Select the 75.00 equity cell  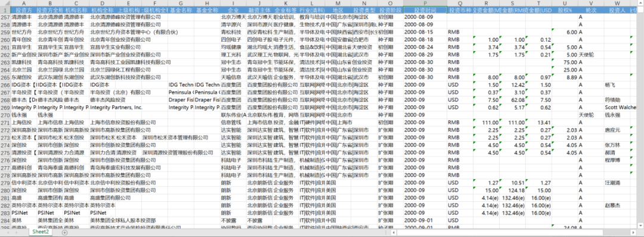pyautogui.click(x=565, y=63)
